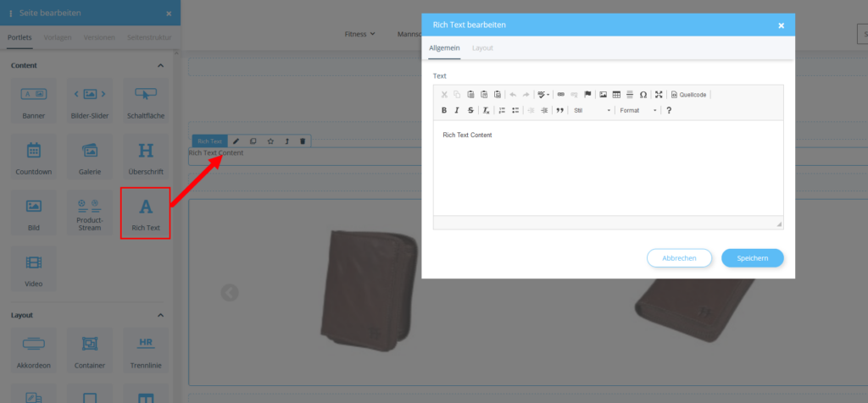The height and width of the screenshot is (403, 868).
Task: Click inside the rich text editing area
Action: (x=607, y=169)
